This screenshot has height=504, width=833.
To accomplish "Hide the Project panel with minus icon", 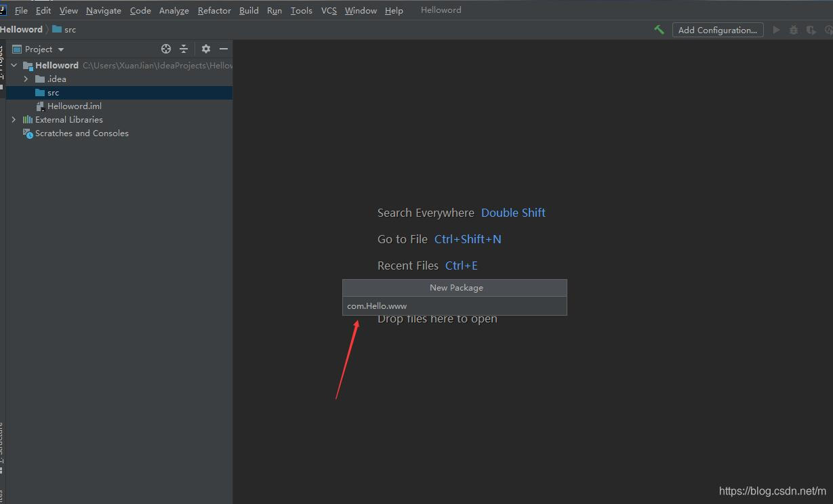I will point(224,49).
